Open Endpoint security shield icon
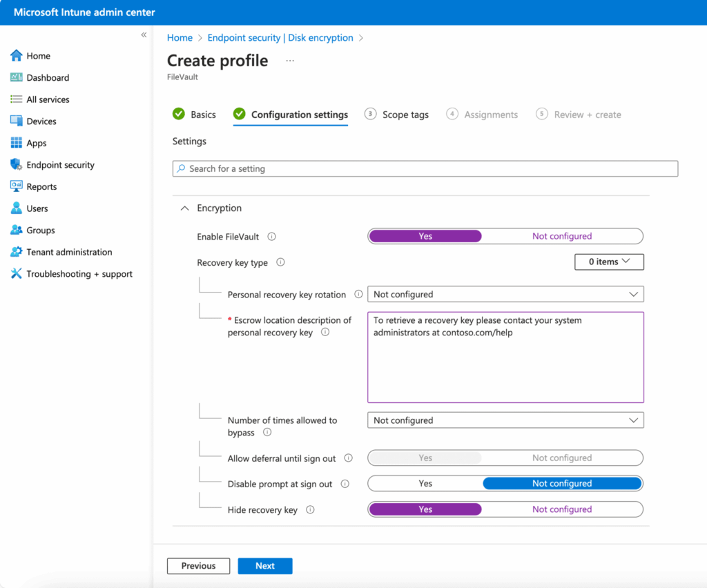The image size is (707, 588). click(x=17, y=165)
